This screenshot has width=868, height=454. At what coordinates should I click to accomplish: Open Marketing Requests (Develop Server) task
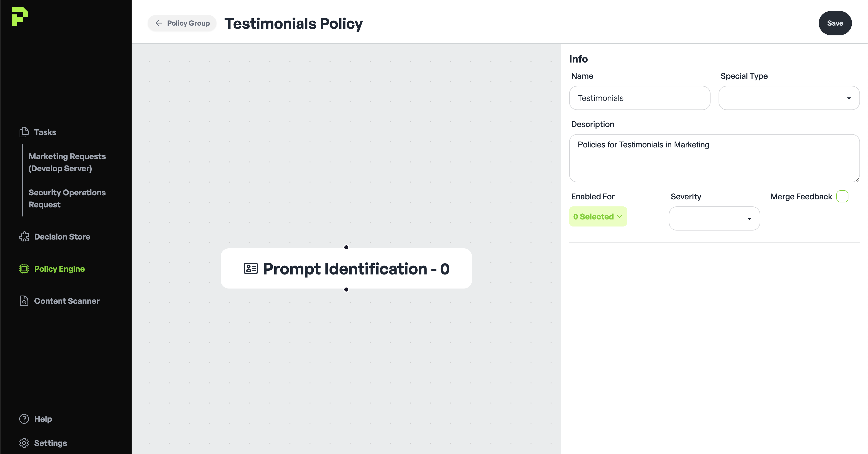tap(67, 162)
